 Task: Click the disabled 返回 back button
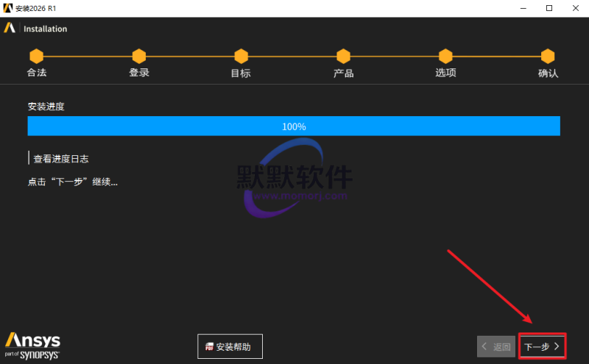[496, 346]
